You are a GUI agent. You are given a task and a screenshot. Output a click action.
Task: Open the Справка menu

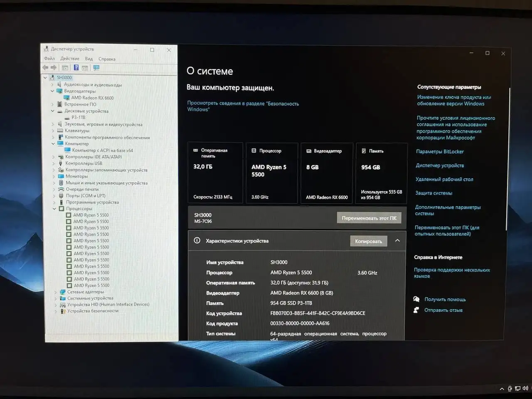(x=107, y=59)
